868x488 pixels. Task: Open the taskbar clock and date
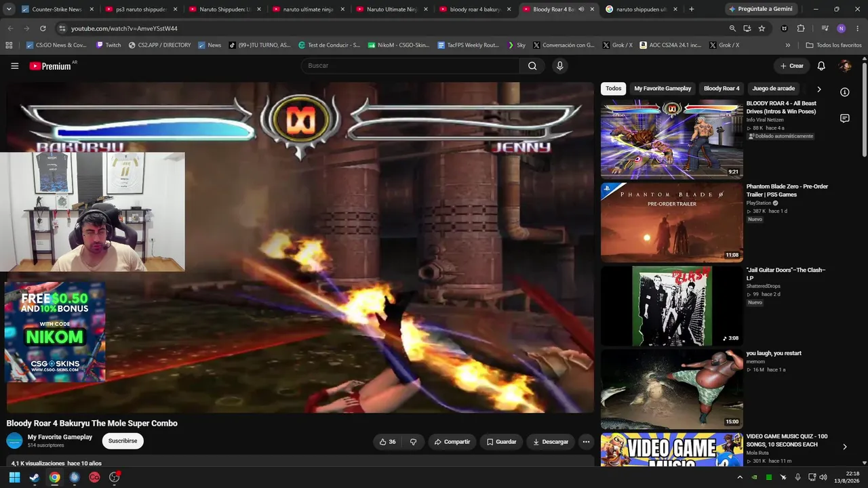[847, 477]
